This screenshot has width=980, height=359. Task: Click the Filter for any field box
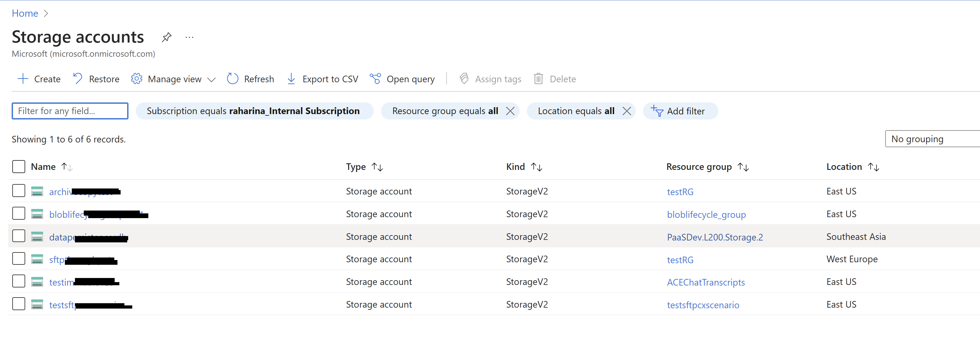click(70, 111)
